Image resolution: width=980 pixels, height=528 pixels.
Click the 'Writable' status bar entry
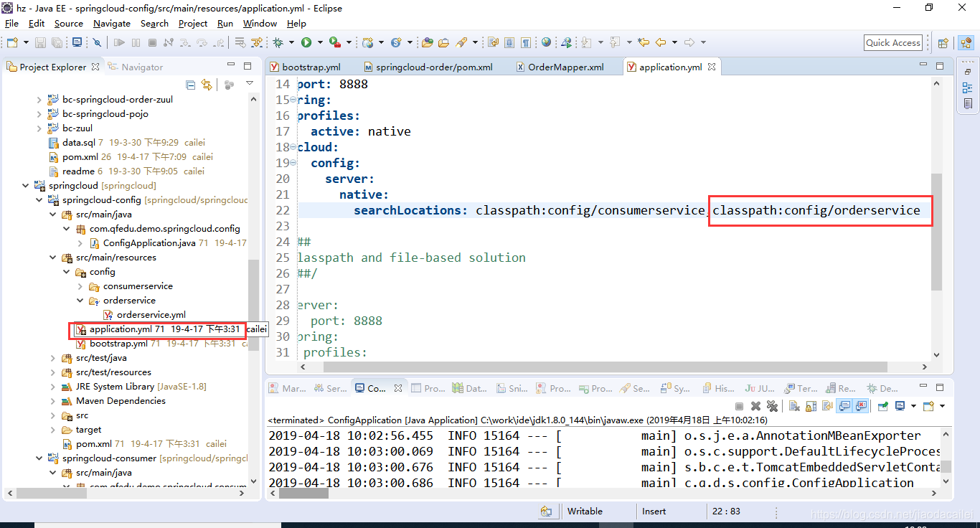585,511
